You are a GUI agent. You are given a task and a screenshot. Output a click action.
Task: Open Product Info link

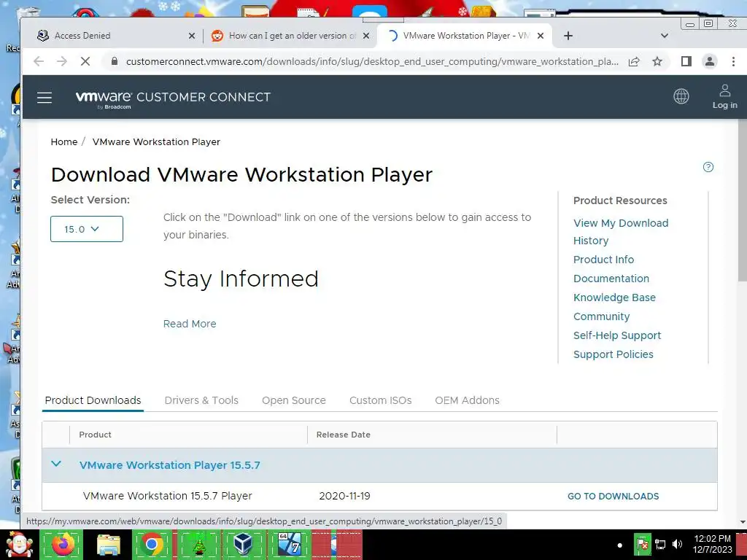pyautogui.click(x=603, y=260)
